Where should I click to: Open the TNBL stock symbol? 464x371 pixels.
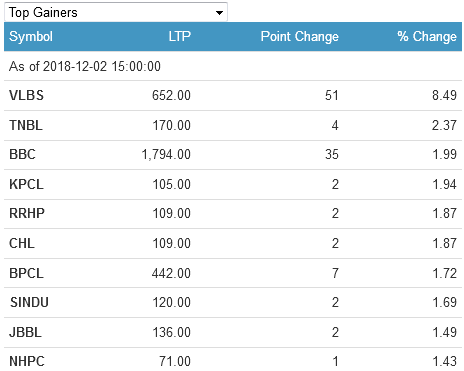(26, 125)
